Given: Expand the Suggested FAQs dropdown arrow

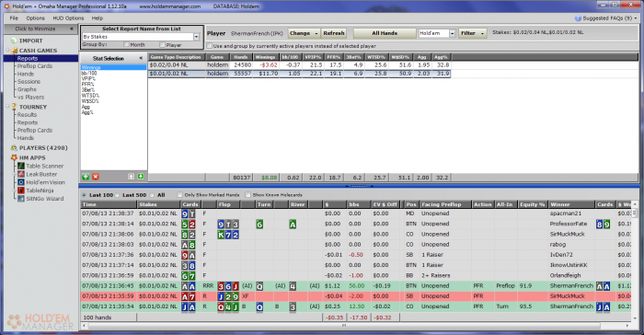Looking at the screenshot, I should [636, 18].
